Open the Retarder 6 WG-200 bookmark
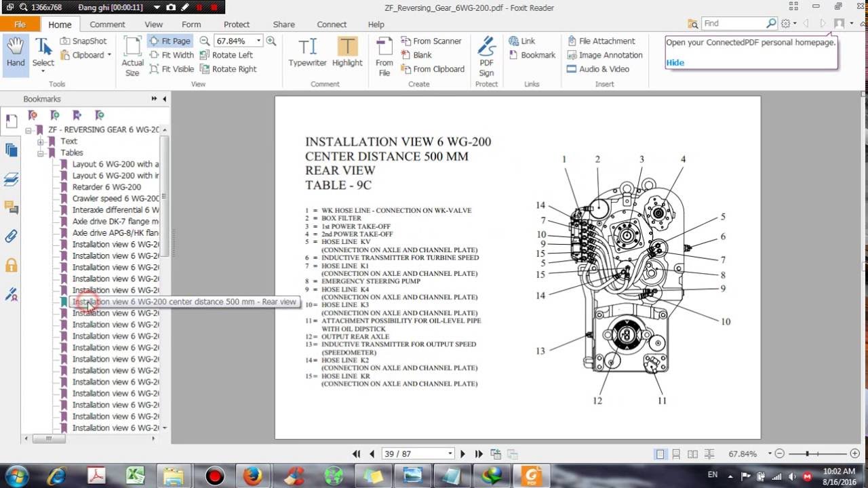The height and width of the screenshot is (488, 868). [x=106, y=187]
